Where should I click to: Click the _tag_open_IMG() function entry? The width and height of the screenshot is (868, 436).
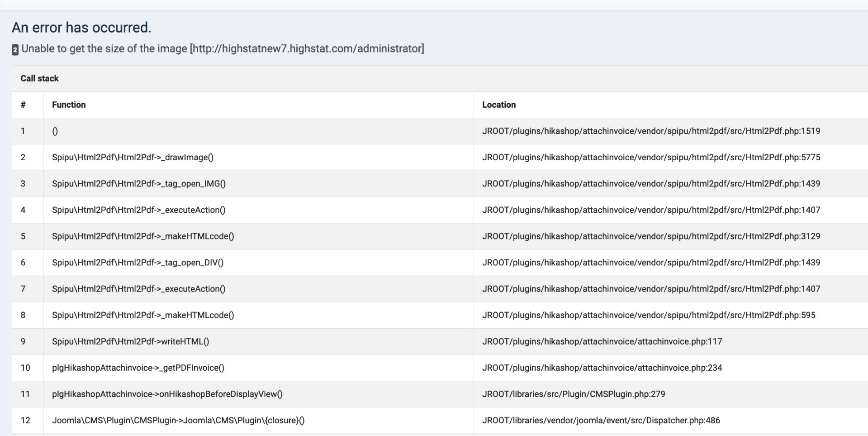click(138, 183)
